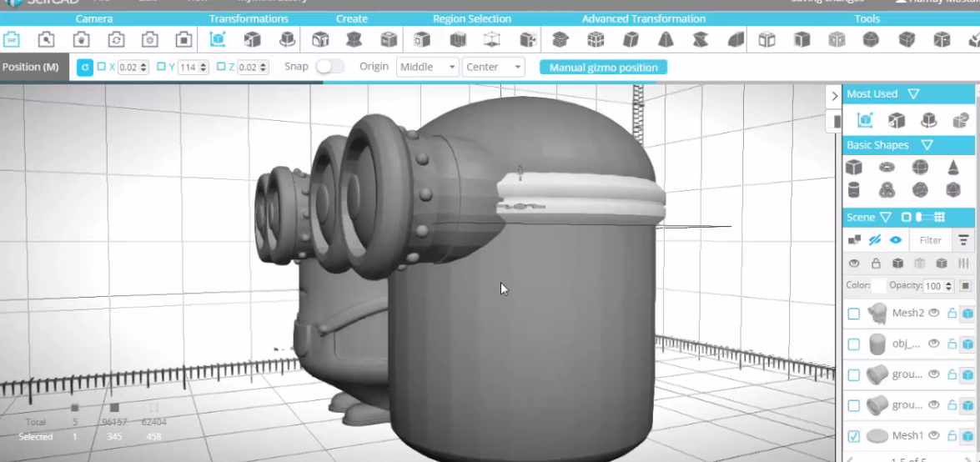Image resolution: width=980 pixels, height=462 pixels.
Task: Check the Y axis checkbox
Action: point(161,66)
